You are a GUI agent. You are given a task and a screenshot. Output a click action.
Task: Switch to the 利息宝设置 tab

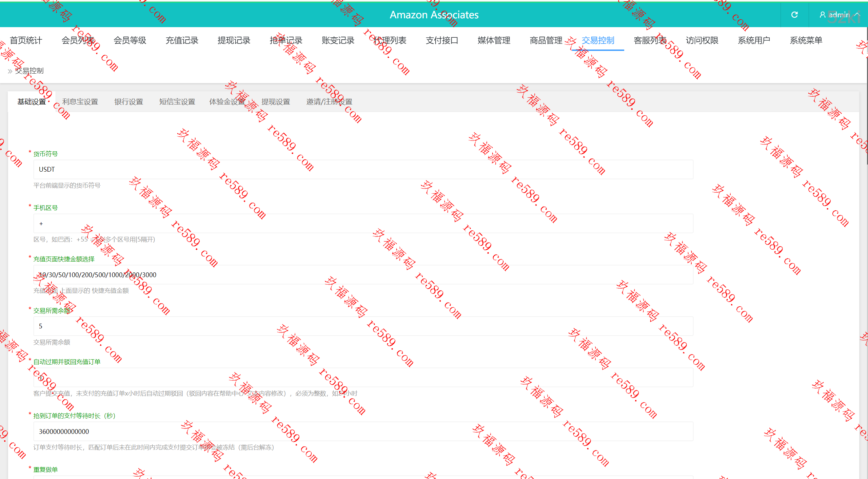point(80,102)
